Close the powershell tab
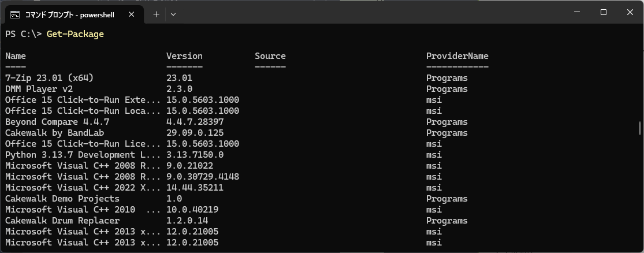This screenshot has height=253, width=644. pyautogui.click(x=136, y=14)
